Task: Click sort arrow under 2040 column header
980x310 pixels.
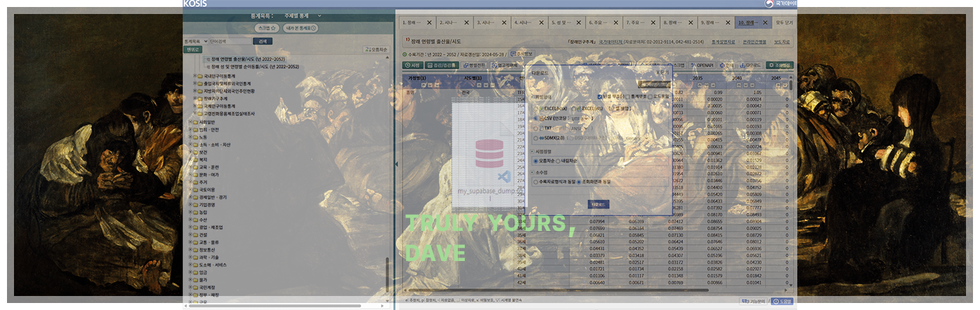Action: click(x=738, y=85)
